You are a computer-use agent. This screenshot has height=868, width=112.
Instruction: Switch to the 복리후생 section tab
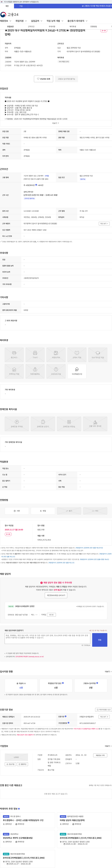coord(73,27)
